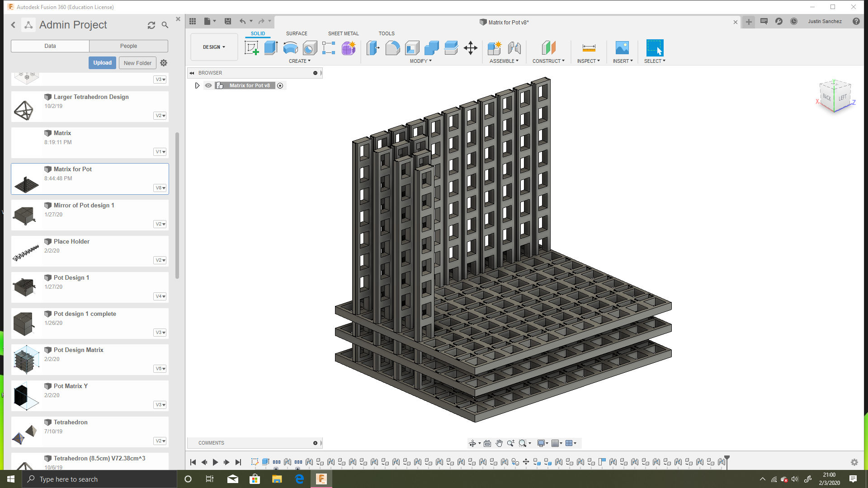The width and height of the screenshot is (868, 488).
Task: Select the People tab in project panel
Action: click(x=129, y=46)
